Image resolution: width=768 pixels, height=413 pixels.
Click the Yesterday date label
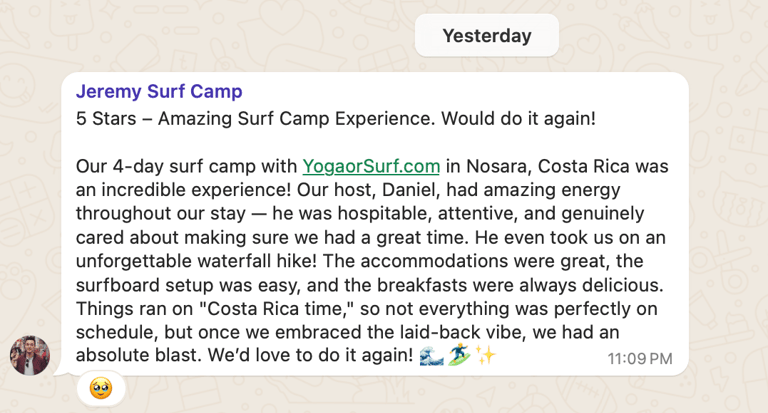[487, 36]
